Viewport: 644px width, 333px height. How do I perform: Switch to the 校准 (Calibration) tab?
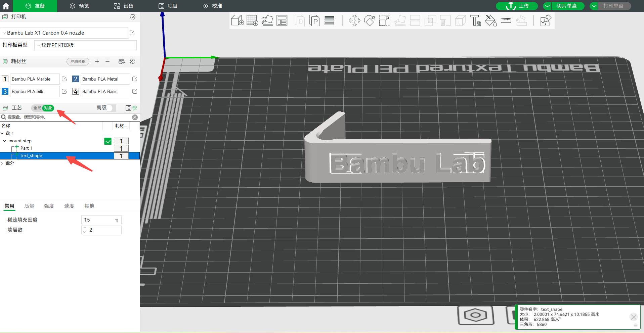tap(212, 6)
